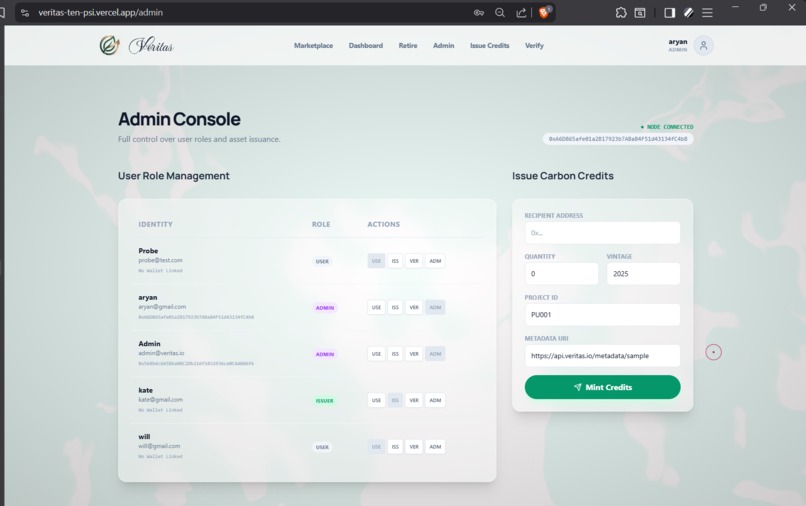Click the USER role badge for Probe
The width and height of the screenshot is (806, 506).
pos(322,262)
